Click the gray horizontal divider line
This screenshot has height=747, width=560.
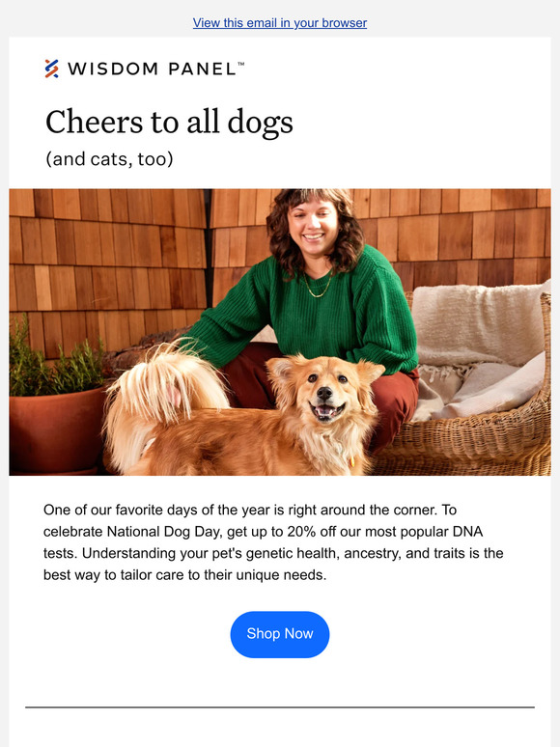[x=280, y=707]
